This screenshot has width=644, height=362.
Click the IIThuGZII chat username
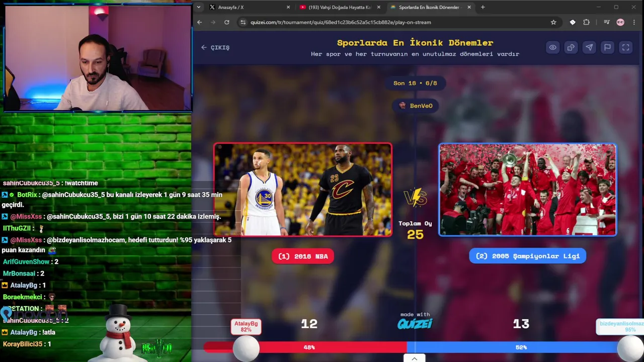click(x=17, y=228)
